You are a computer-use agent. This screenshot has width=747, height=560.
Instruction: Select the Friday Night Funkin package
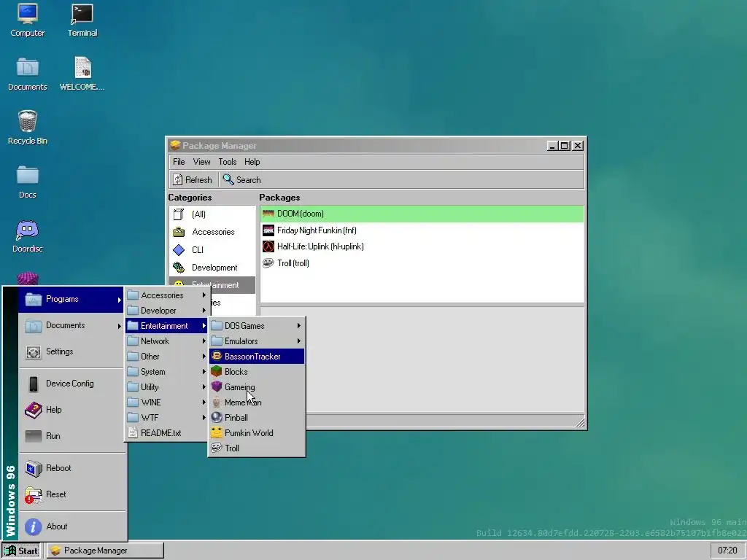pyautogui.click(x=422, y=230)
